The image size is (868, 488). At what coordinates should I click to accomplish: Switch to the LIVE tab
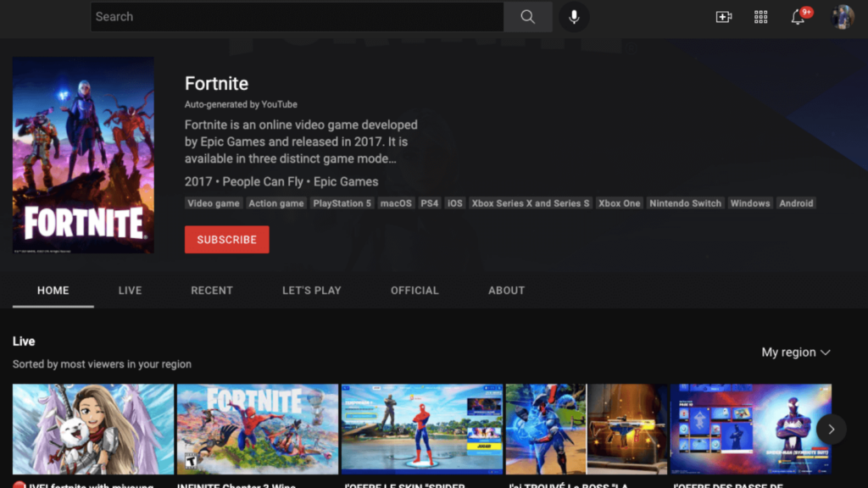coord(130,291)
